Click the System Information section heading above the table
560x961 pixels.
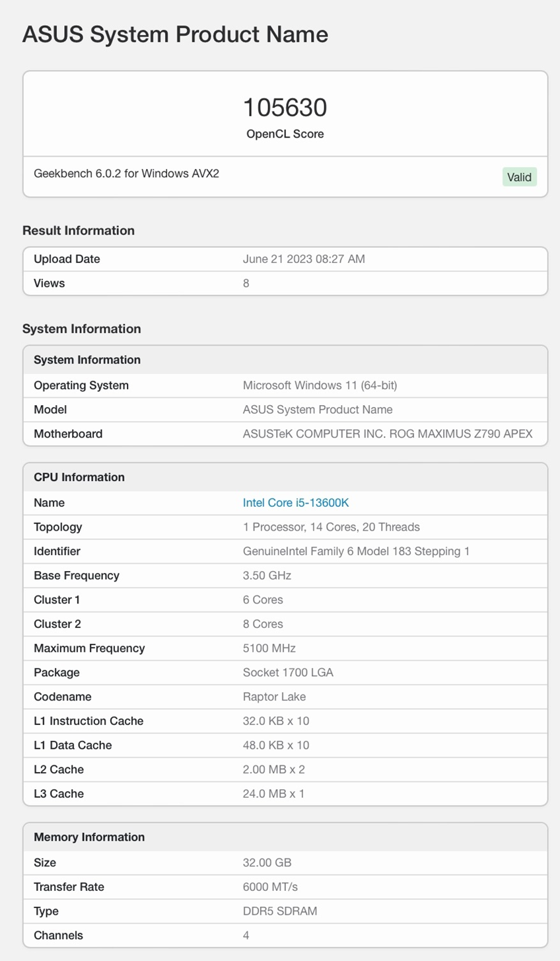tap(82, 328)
